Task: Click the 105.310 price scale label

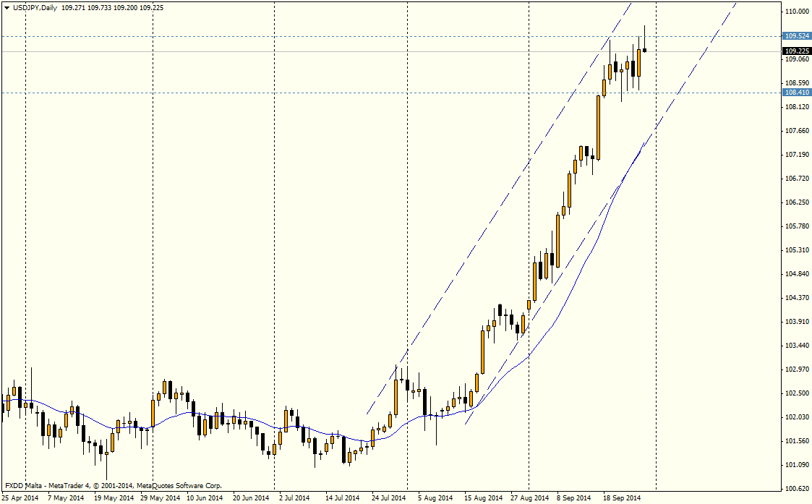Action: pos(797,250)
